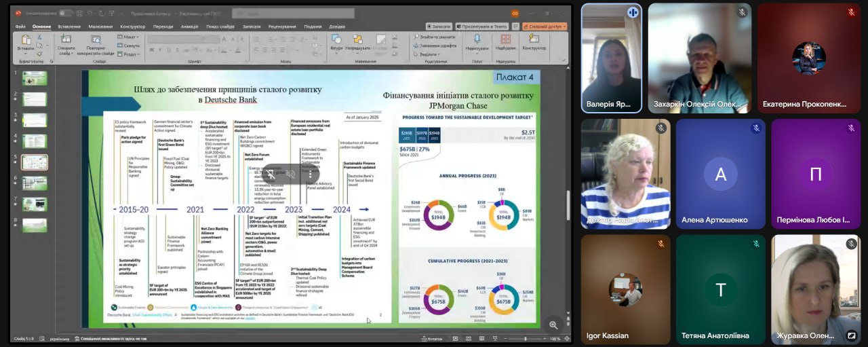Viewport: 868px width, 347px height.
Task: Switch to Reading view icon
Action: [x=482, y=338]
